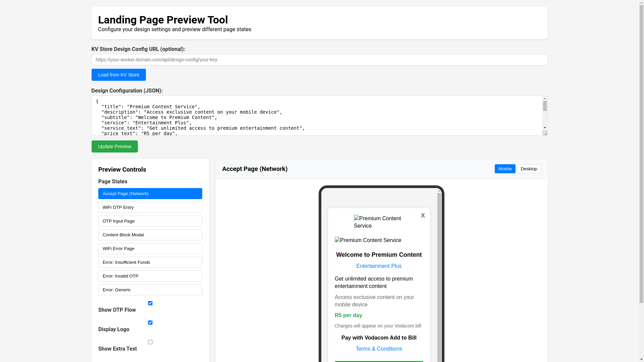Select the WiFi Error Page state
Viewport: 644px width, 362px height.
pos(150,249)
